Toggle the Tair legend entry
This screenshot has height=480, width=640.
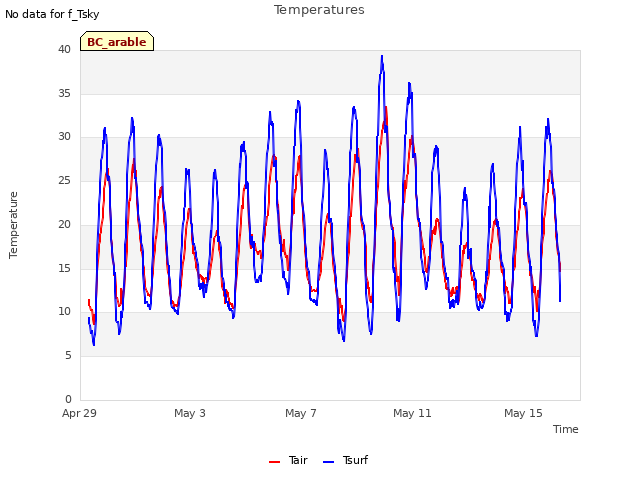click(288, 460)
